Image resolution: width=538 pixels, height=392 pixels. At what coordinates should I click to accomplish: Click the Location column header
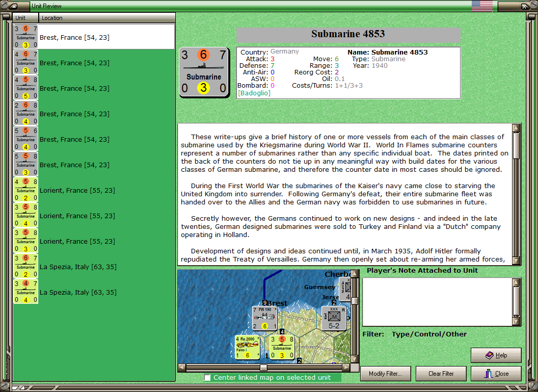[106, 18]
